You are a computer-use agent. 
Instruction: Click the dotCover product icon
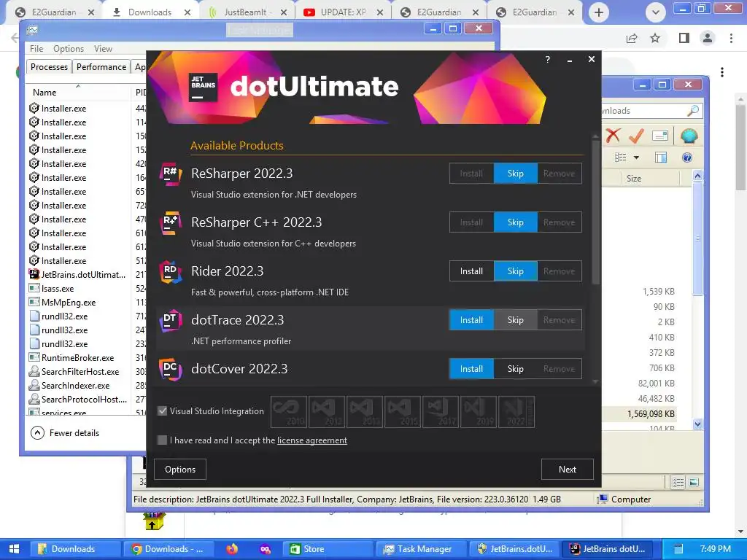(x=170, y=370)
